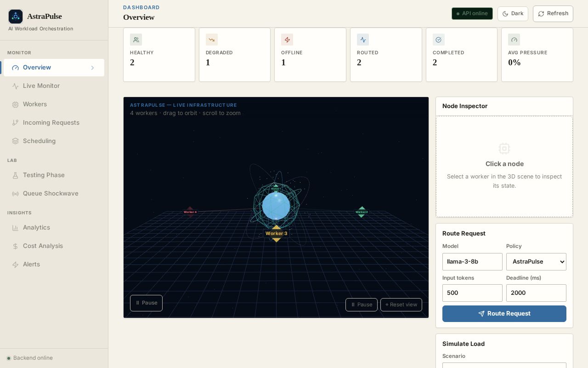Open Incoming Requests page

pos(54,123)
